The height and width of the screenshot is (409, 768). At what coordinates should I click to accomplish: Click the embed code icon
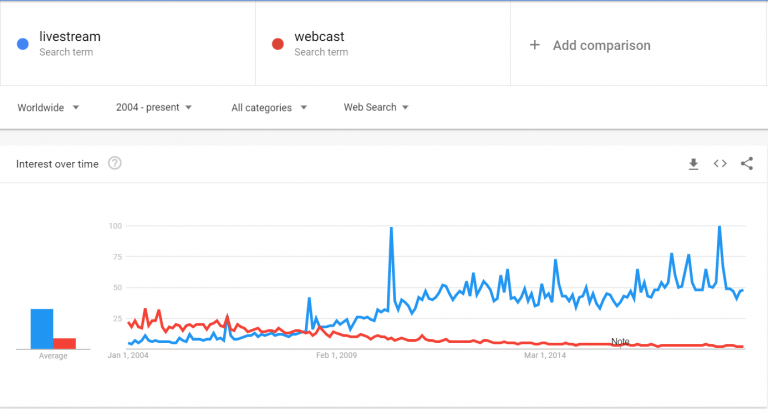click(x=720, y=164)
